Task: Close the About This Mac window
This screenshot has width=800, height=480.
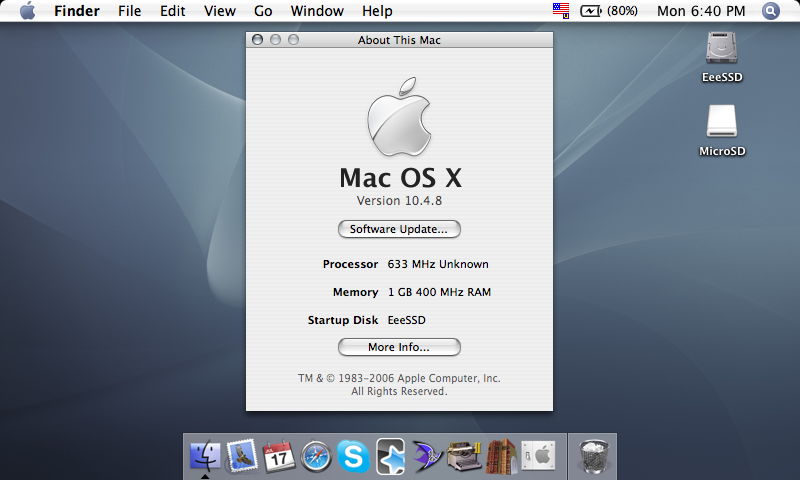Action: coord(258,40)
